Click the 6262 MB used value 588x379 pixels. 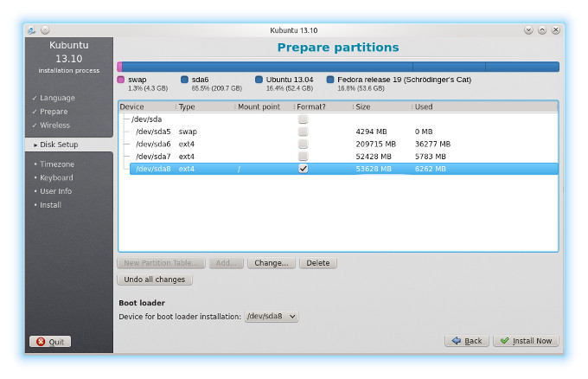431,169
